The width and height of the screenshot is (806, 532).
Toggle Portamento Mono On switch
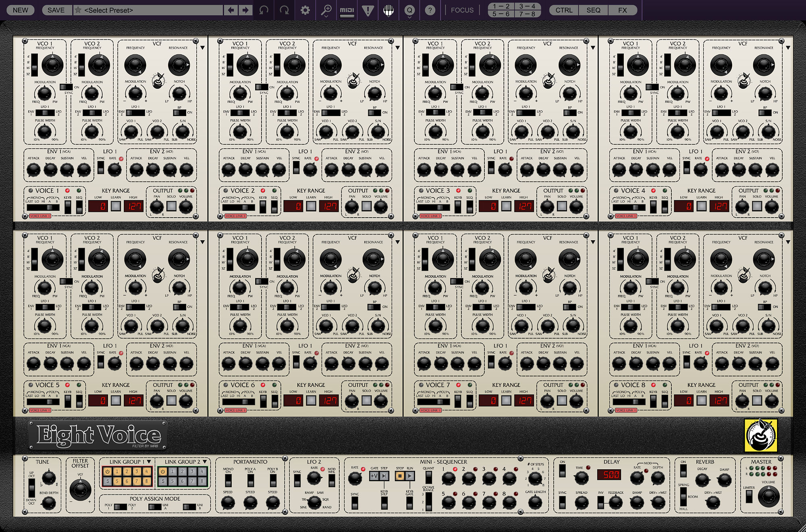click(228, 480)
